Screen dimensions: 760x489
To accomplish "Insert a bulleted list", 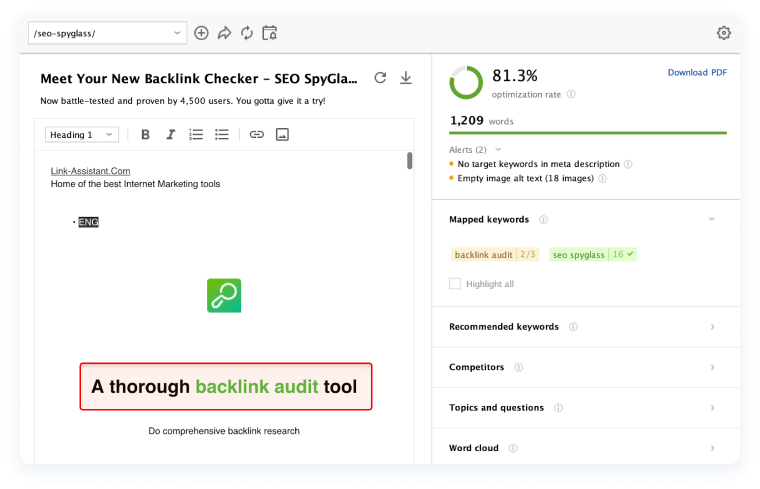I will coord(222,134).
